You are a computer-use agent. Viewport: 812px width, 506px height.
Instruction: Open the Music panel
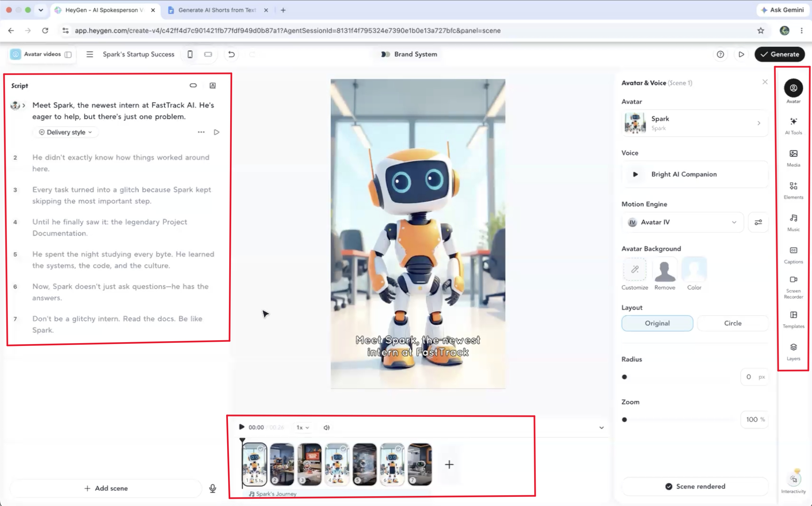[x=793, y=223]
